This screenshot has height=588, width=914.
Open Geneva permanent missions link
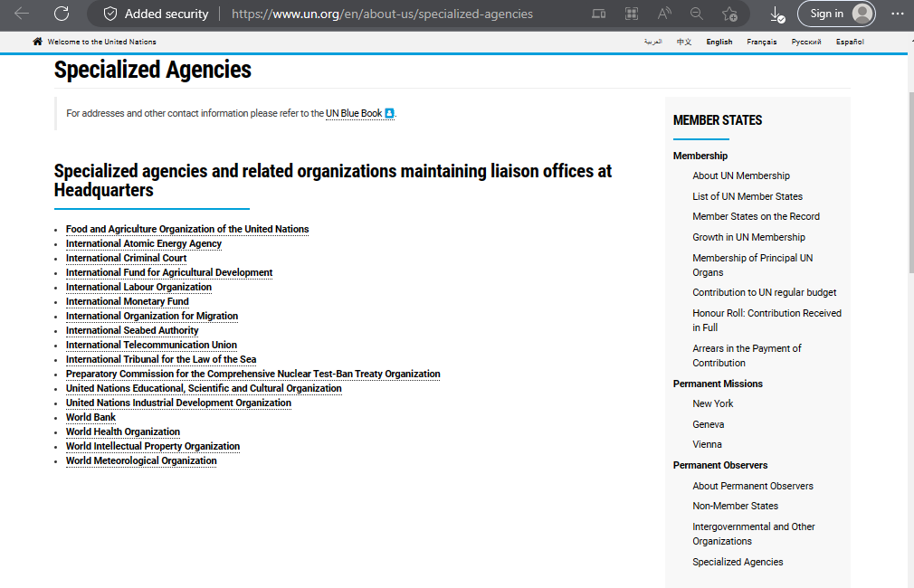709,424
